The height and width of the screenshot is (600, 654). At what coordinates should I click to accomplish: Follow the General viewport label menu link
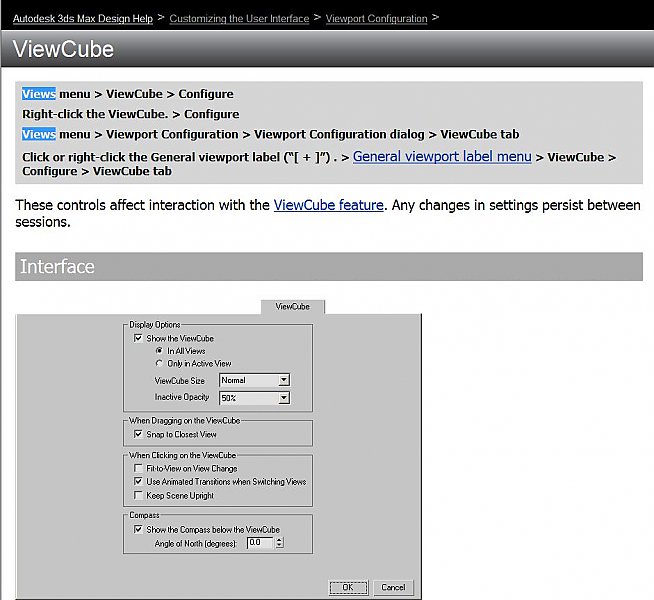click(x=442, y=156)
